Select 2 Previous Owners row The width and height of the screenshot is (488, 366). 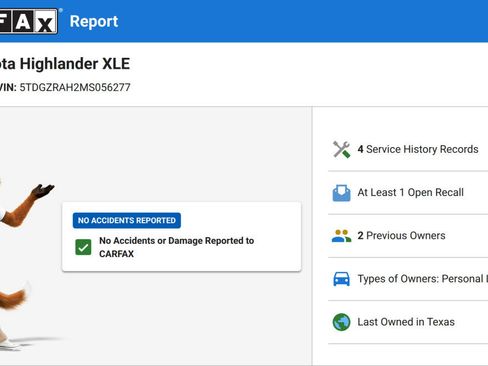408,236
